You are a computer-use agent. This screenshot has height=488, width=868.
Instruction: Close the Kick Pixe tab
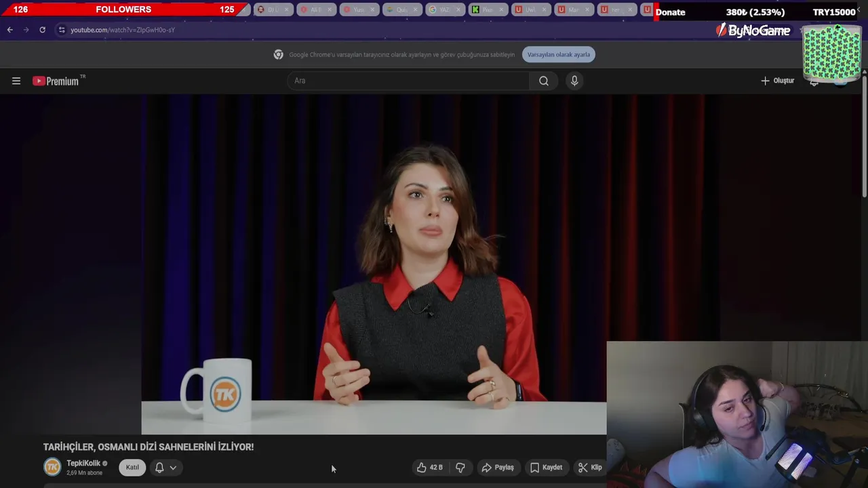point(501,9)
